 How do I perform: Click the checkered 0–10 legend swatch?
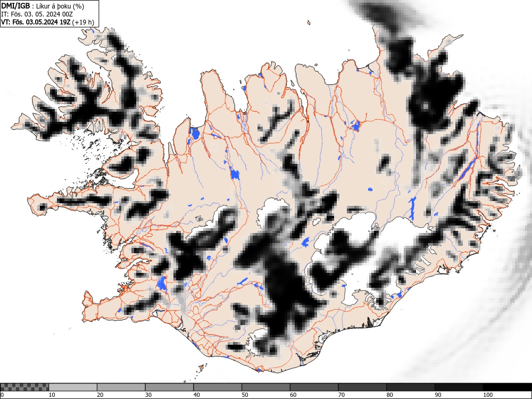pos(24,387)
